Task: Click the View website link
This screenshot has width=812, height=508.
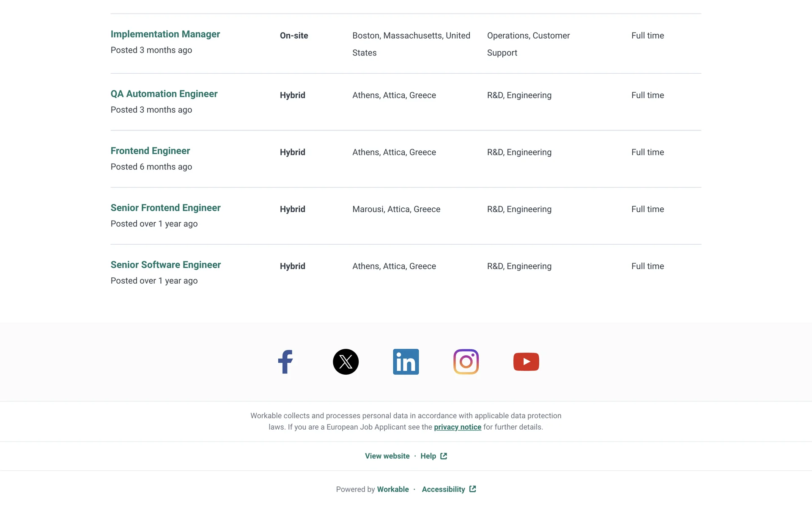Action: click(x=387, y=456)
